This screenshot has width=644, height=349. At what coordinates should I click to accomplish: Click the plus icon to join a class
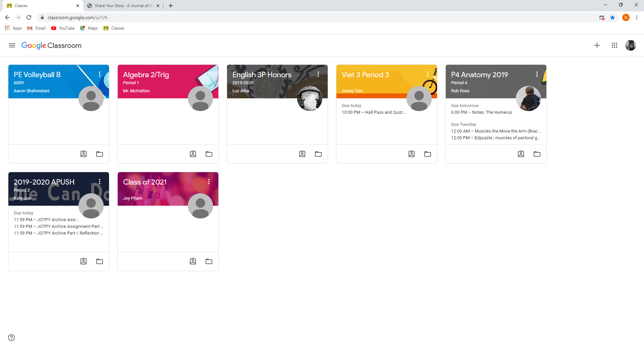pos(597,45)
